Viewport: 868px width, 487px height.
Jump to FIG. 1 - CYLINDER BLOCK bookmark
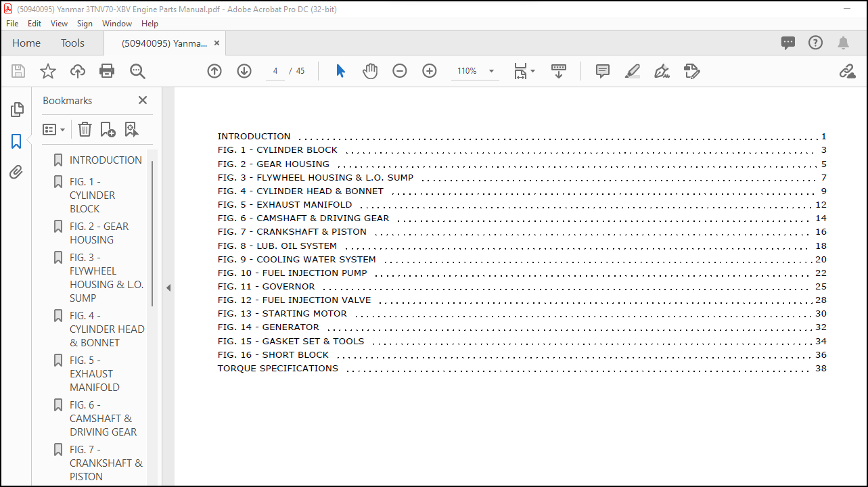click(x=93, y=195)
